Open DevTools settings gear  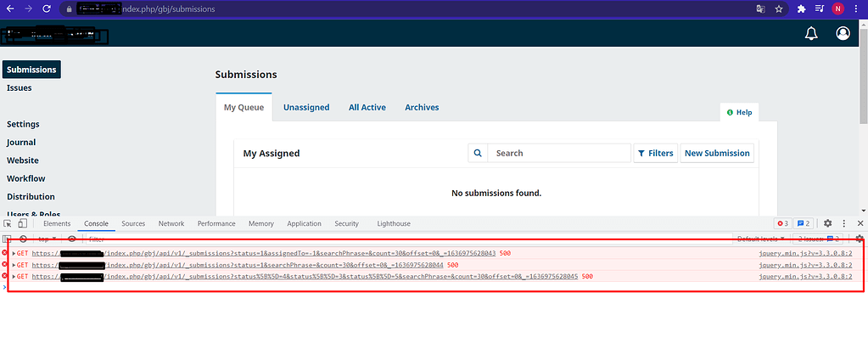point(827,223)
